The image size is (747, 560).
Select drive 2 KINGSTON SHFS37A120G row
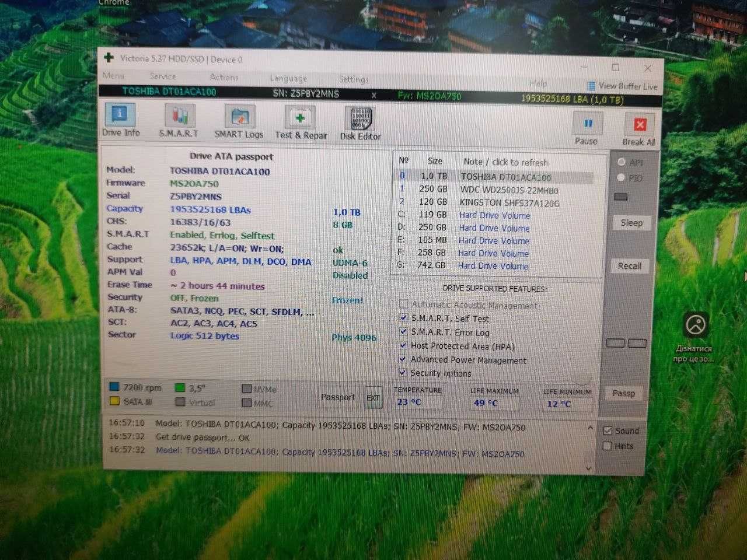point(495,202)
